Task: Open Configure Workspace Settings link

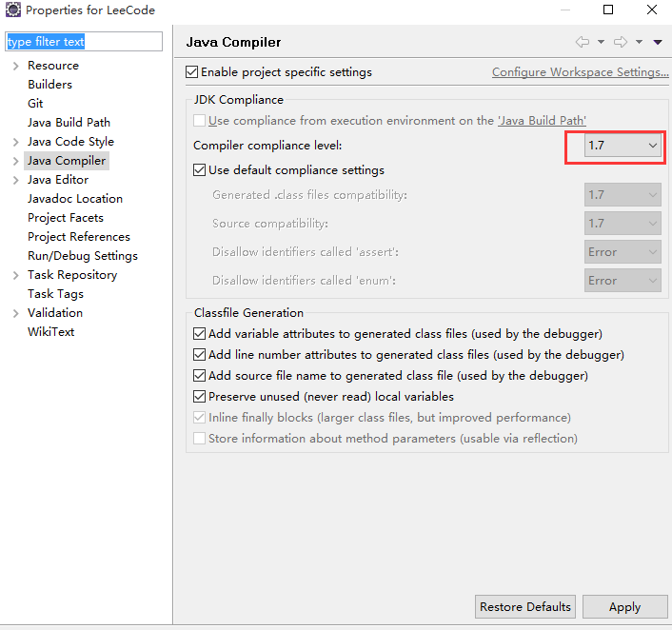Action: (581, 72)
